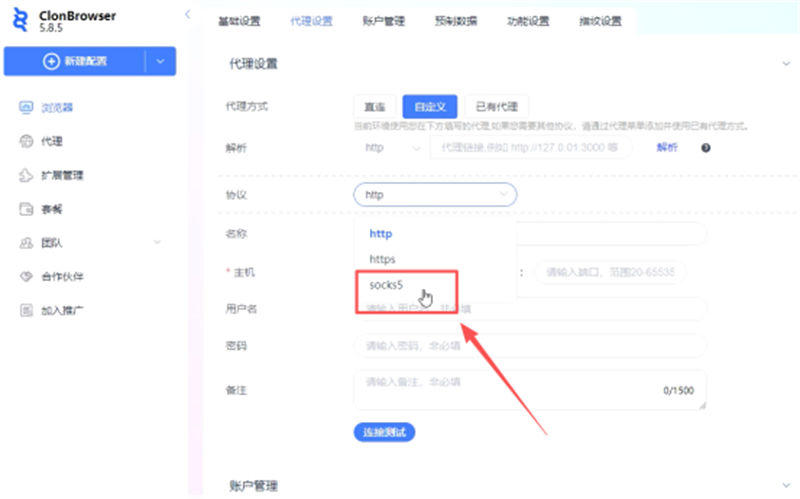
Task: Switch to 预制数据 tab
Action: click(x=456, y=21)
